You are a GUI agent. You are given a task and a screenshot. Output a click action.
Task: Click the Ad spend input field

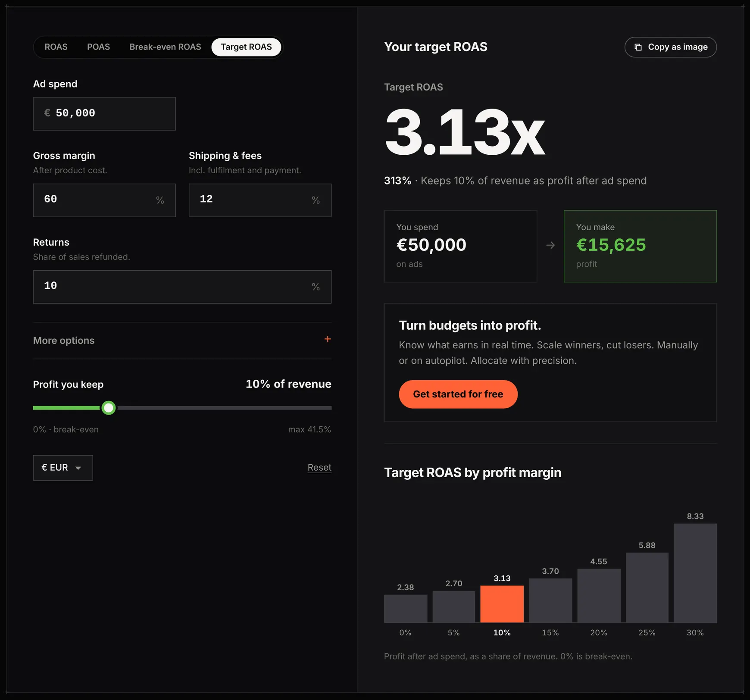pyautogui.click(x=104, y=114)
